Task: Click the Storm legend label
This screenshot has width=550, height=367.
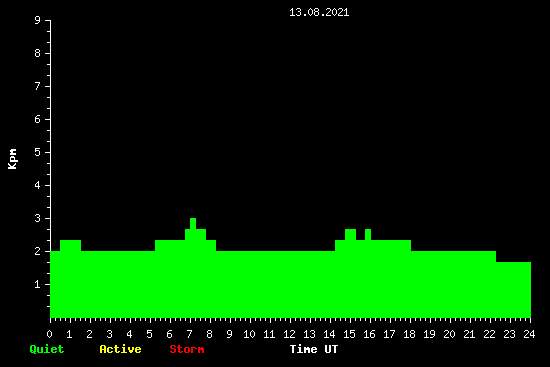Action: point(187,349)
